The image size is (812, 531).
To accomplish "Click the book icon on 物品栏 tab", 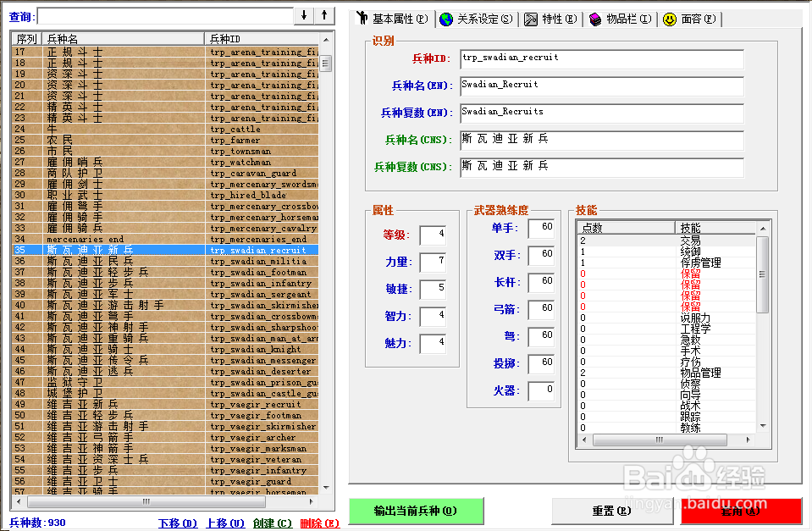I will (x=595, y=19).
